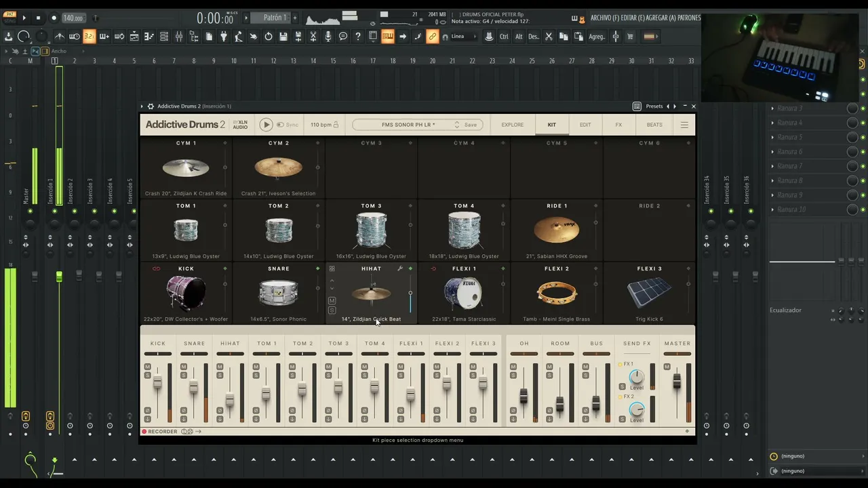Click the Presets grid icon in title bar

[x=637, y=106]
